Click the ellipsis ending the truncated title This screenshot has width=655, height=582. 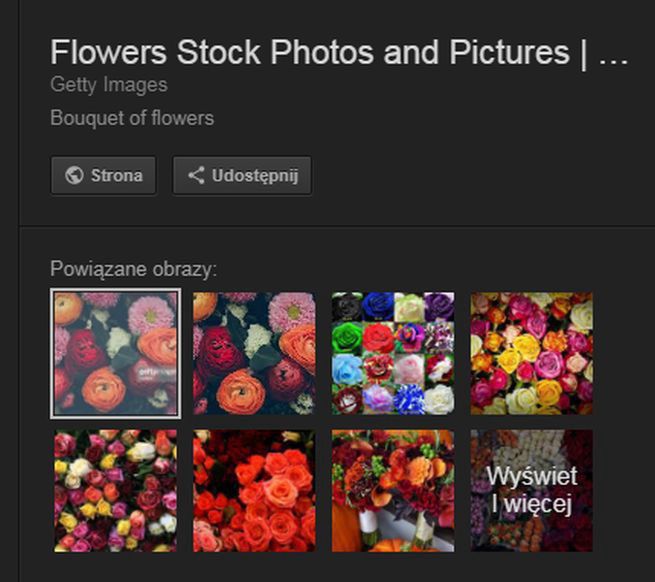(613, 53)
